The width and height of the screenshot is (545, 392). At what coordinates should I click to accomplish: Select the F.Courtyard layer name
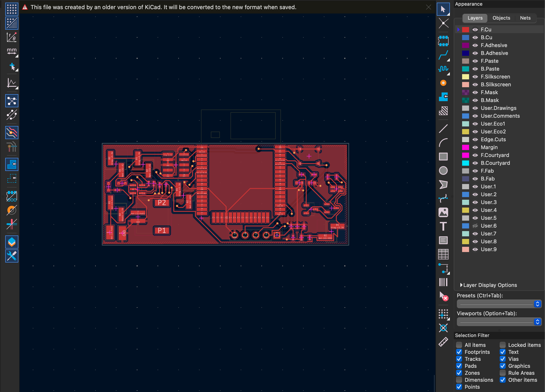(x=495, y=155)
